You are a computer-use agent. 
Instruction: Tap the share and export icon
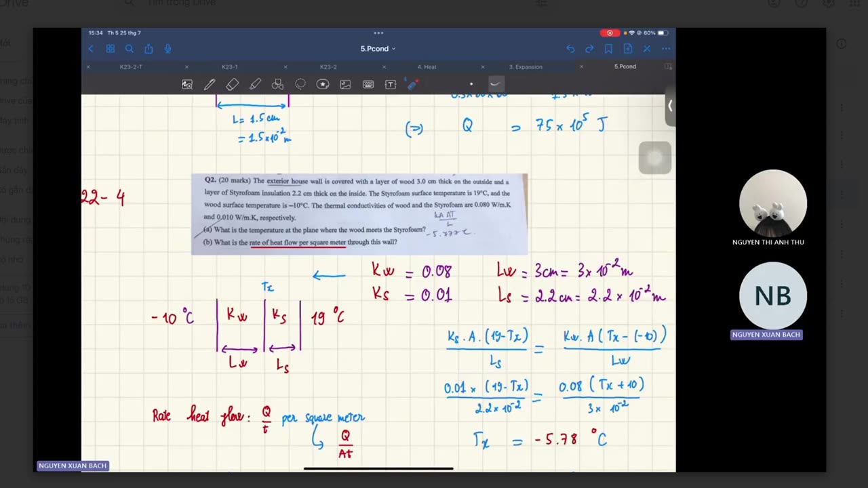(x=149, y=49)
